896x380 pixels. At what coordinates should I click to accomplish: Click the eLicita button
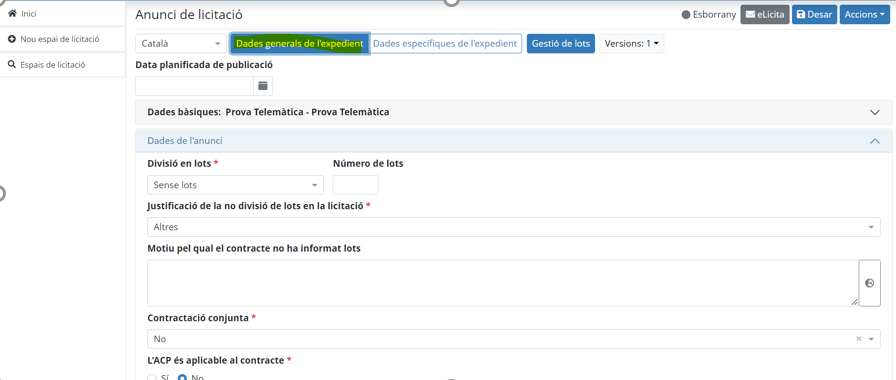pyautogui.click(x=765, y=15)
